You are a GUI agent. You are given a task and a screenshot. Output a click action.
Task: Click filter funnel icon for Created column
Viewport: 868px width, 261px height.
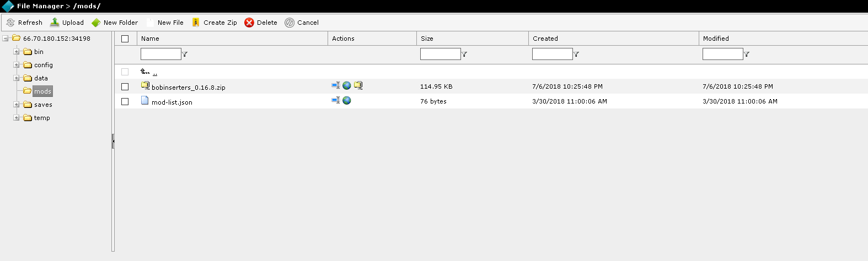point(576,54)
